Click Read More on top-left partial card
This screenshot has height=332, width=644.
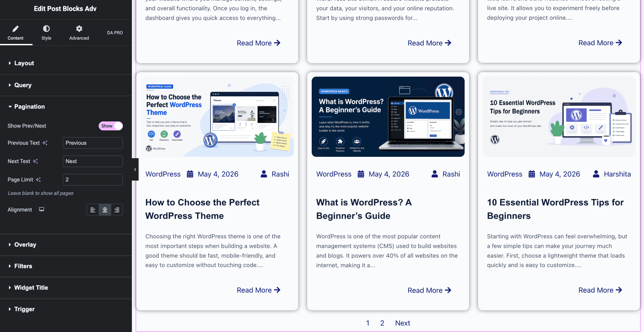click(x=258, y=43)
